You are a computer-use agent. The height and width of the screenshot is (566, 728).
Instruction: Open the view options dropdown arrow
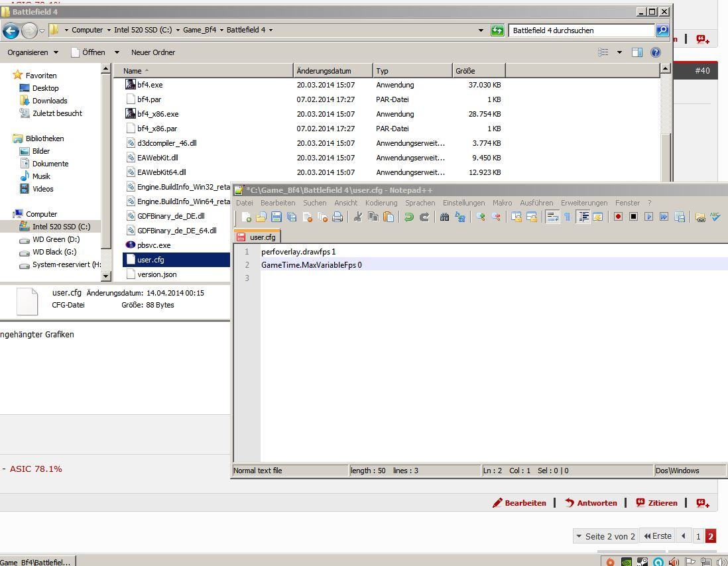point(619,52)
